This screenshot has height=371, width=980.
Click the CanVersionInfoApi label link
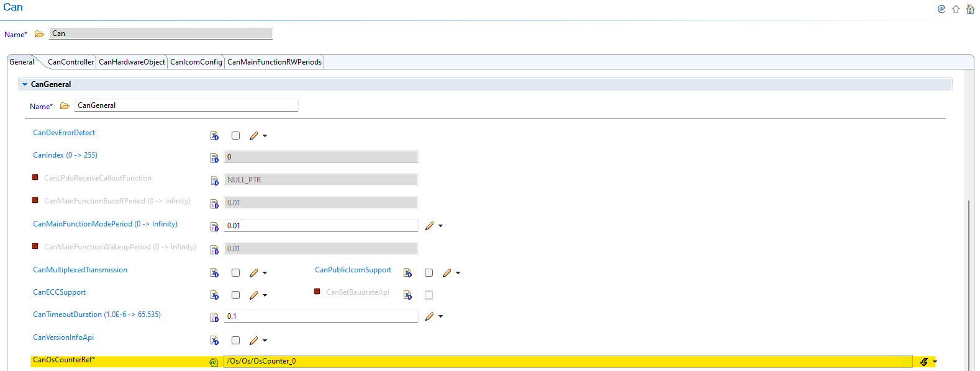pyautogui.click(x=63, y=337)
